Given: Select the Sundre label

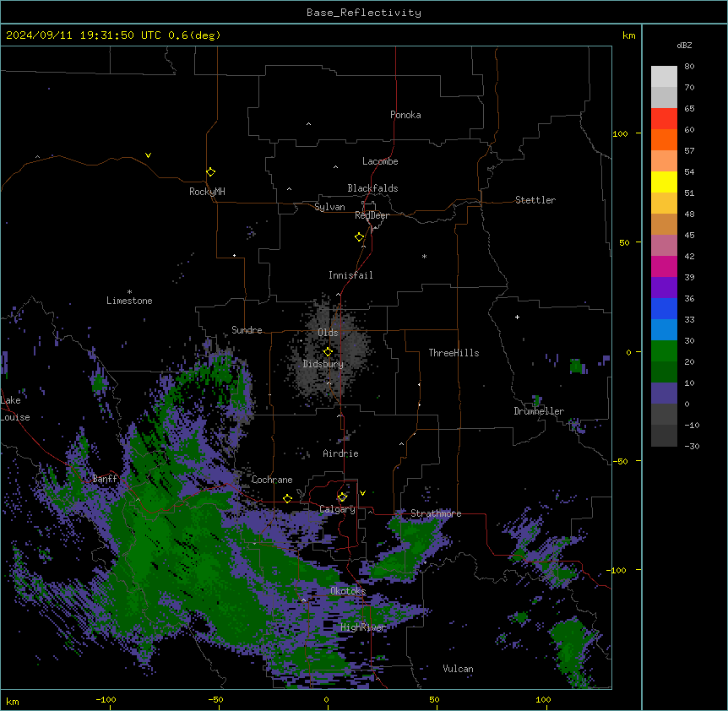Looking at the screenshot, I should point(247,330).
